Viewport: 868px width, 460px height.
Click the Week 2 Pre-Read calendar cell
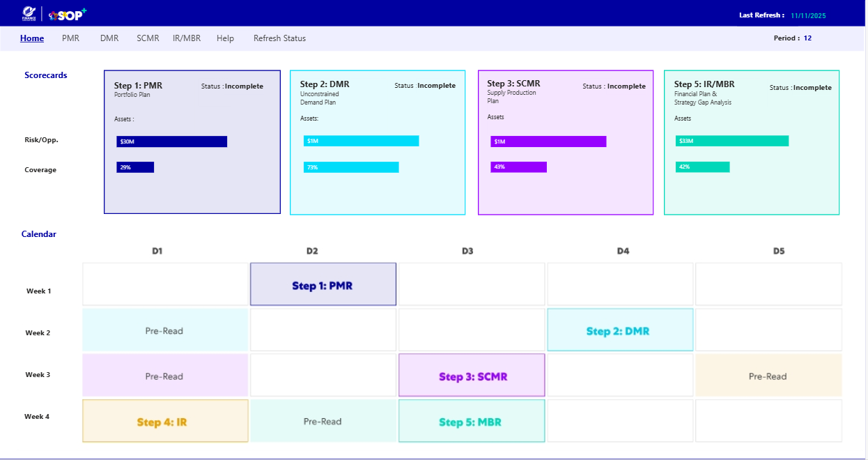[165, 330]
